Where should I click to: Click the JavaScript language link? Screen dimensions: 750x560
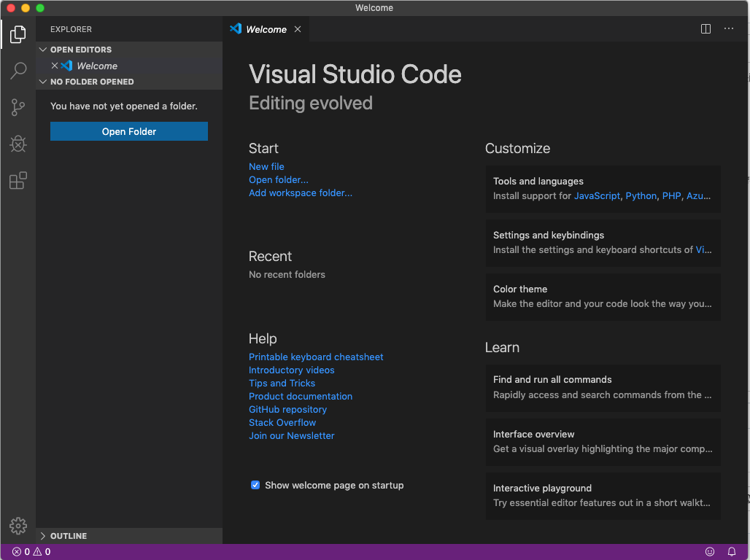[597, 195]
